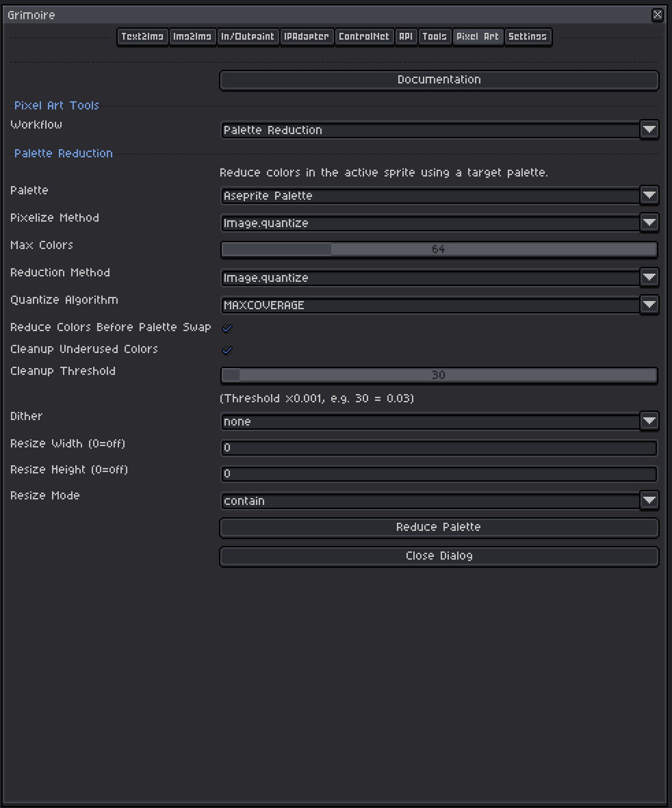Toggle Reduce Colors Before Palette Swap checkbox
The image size is (672, 808).
coord(227,328)
